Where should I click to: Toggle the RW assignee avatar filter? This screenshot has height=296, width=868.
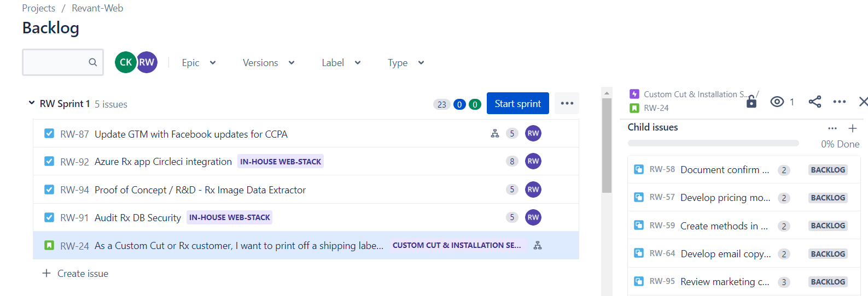[x=147, y=62]
